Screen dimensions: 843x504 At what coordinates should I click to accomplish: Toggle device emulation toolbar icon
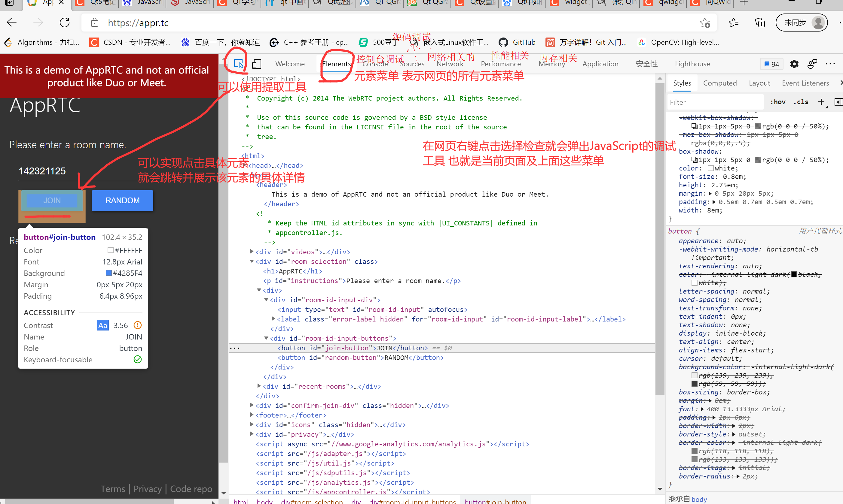tap(257, 64)
